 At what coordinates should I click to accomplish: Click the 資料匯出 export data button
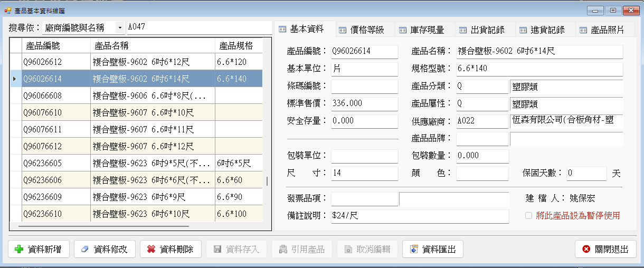(433, 249)
